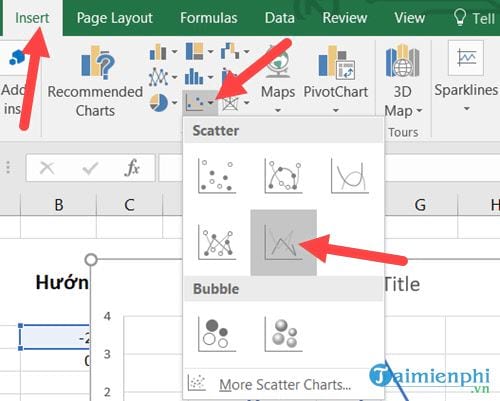Select column C header
This screenshot has height=401, width=500.
click(x=129, y=205)
